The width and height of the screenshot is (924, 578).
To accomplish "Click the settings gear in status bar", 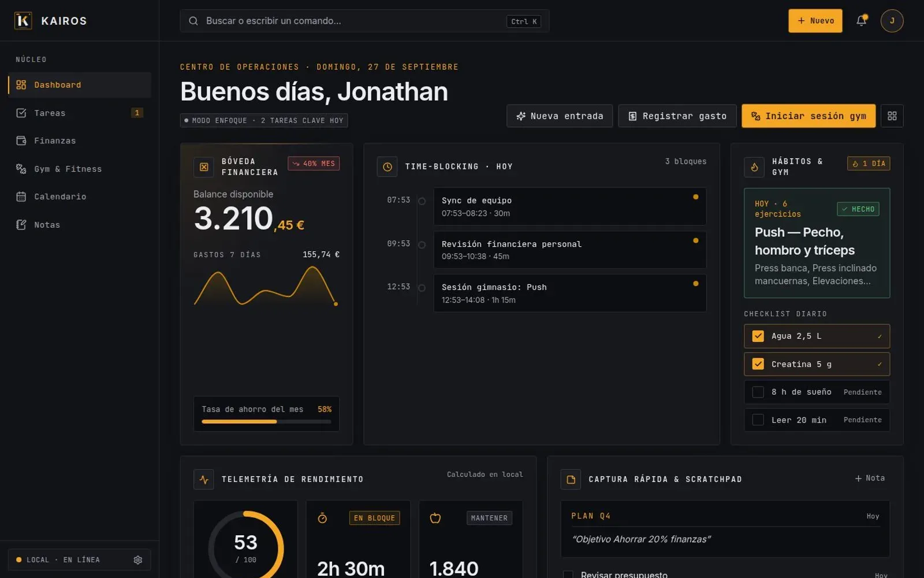I will [x=138, y=560].
